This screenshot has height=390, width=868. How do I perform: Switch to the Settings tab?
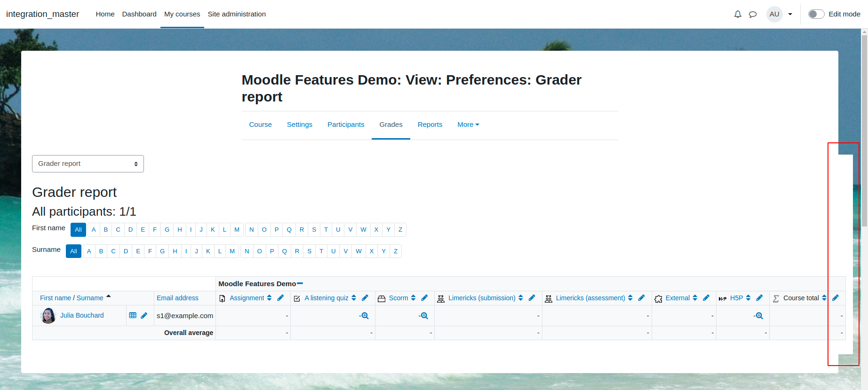click(300, 125)
